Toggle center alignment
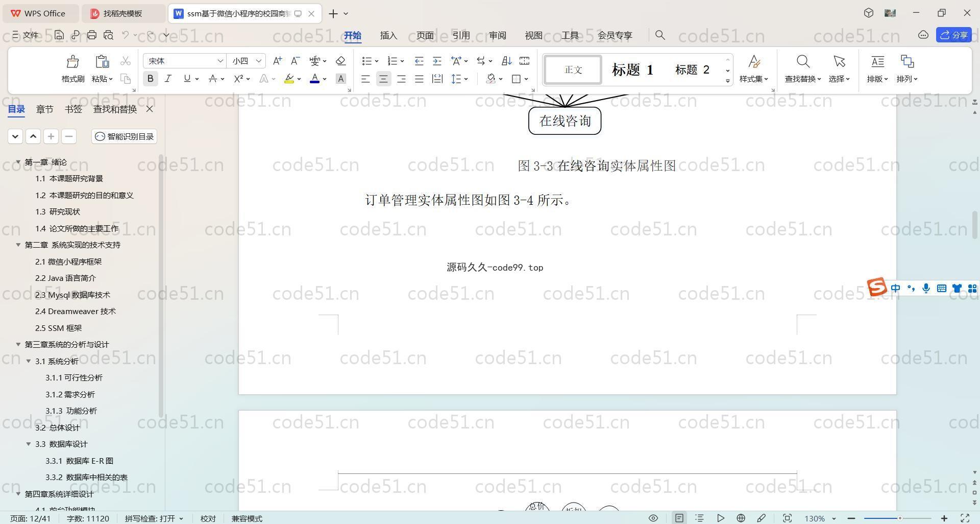980x524 pixels. pos(383,79)
